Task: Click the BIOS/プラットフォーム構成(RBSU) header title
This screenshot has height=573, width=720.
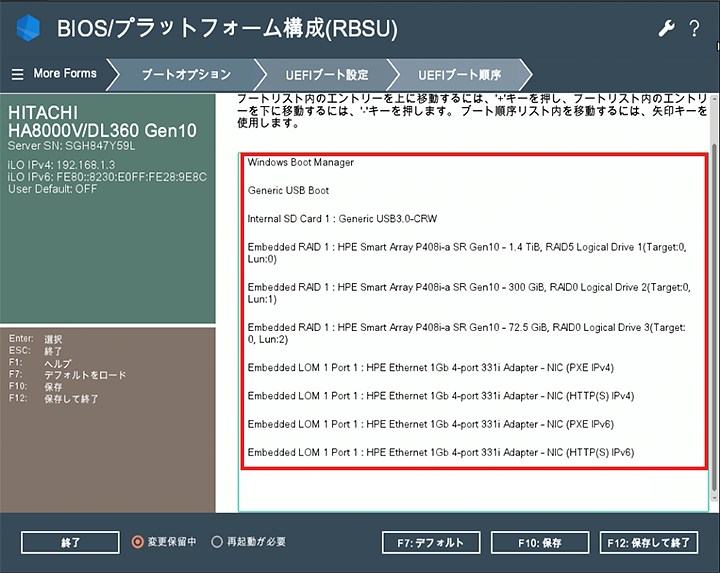Action: [227, 28]
